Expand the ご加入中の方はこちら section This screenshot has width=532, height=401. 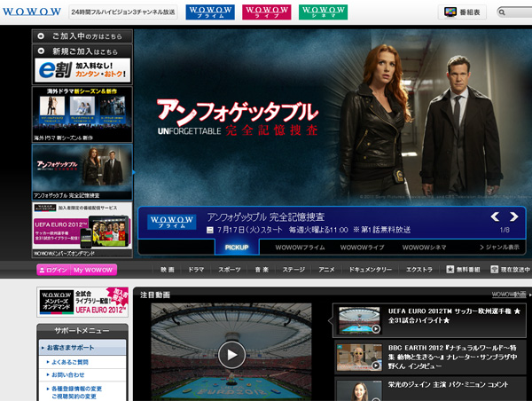pos(82,36)
